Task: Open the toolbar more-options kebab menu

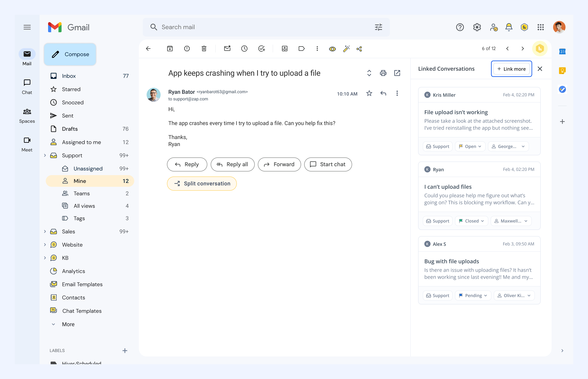Action: tap(317, 49)
